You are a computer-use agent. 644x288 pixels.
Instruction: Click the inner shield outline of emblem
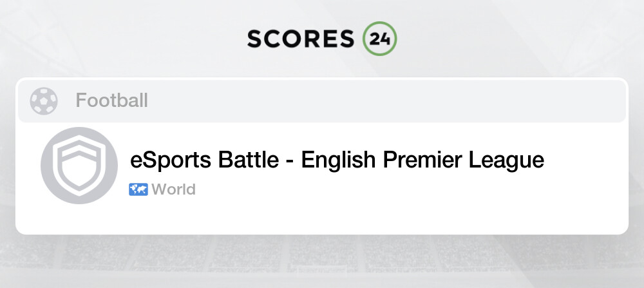tap(79, 166)
